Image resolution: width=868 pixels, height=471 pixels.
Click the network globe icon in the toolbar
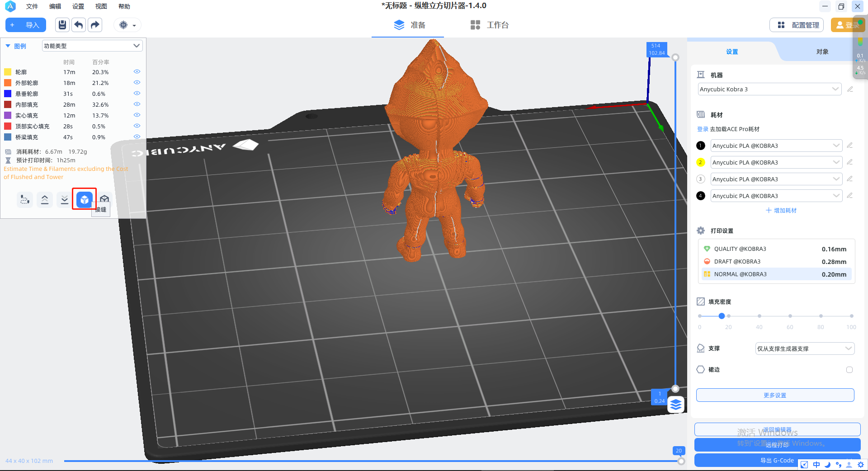coord(123,25)
